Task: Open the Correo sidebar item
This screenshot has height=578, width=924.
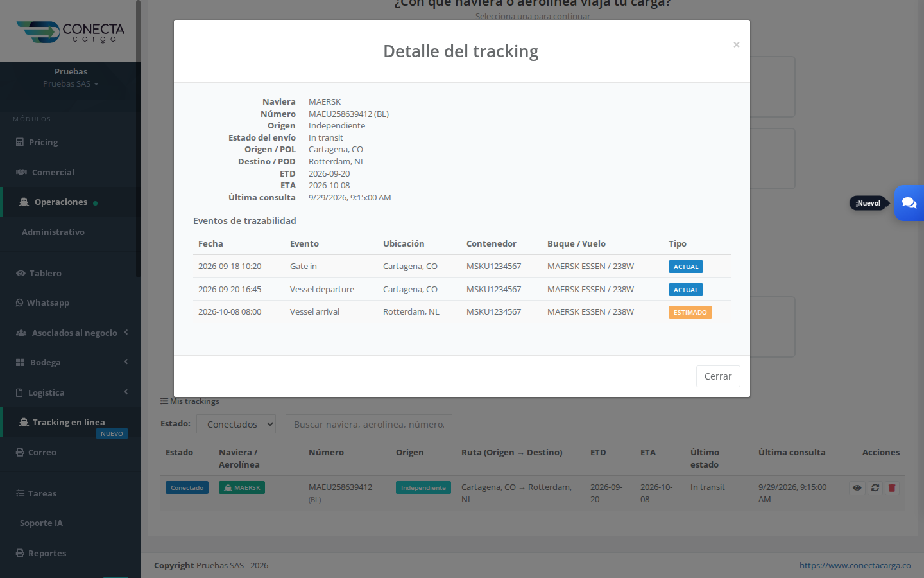Action: coord(42,452)
